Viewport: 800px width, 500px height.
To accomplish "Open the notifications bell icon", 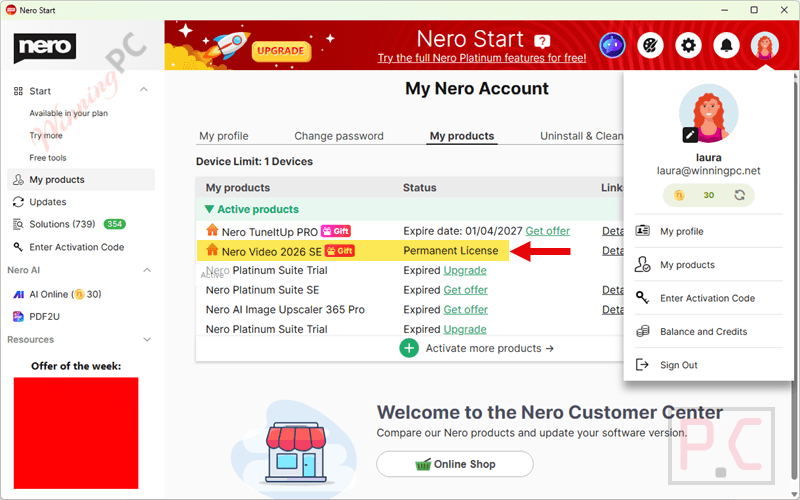I will pyautogui.click(x=726, y=45).
